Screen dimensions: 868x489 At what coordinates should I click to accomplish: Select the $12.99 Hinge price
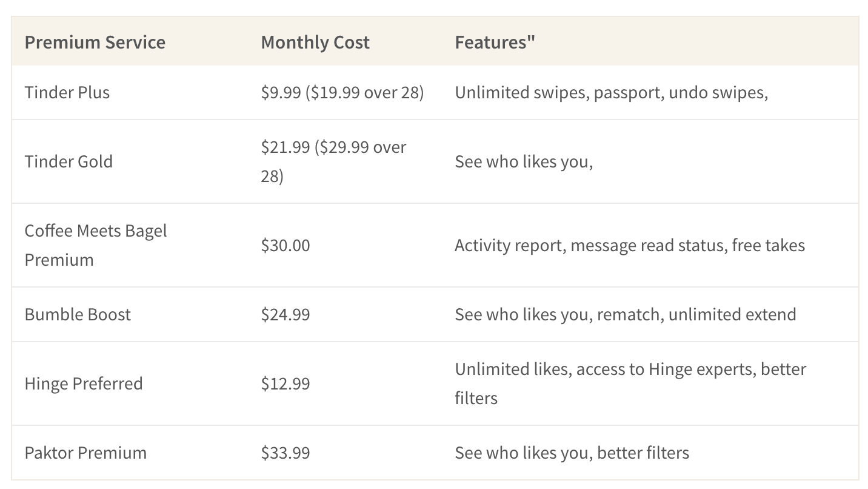click(285, 383)
